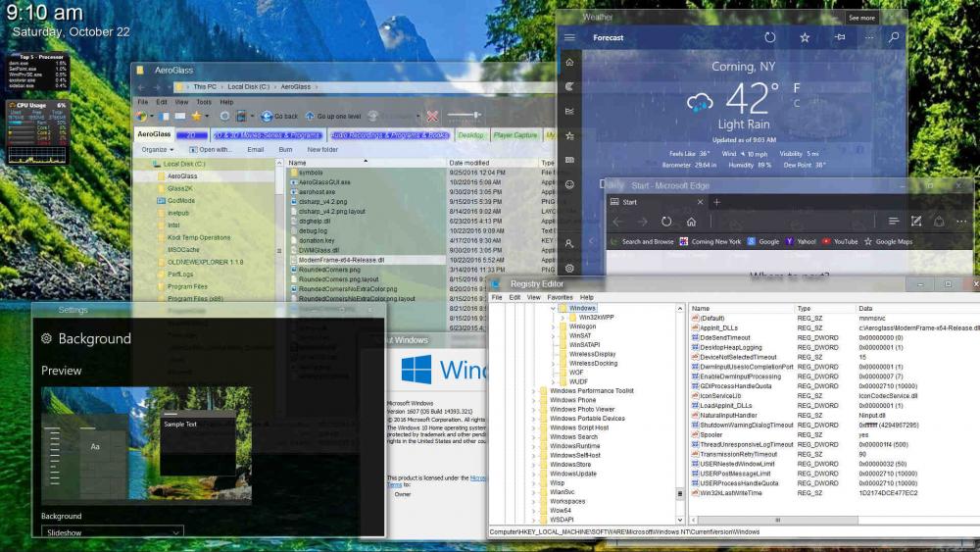The image size is (980, 552).
Task: Click Edge Make a Web Note icon
Action: tap(916, 222)
